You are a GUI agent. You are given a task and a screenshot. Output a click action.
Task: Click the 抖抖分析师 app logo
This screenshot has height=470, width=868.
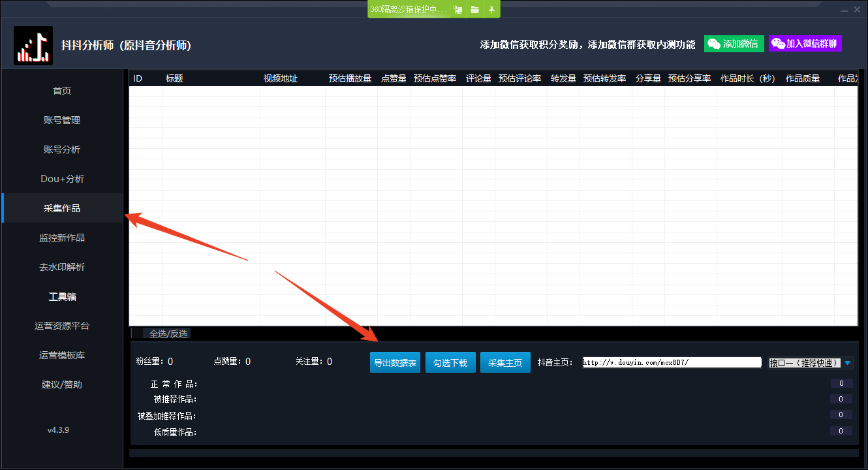[x=33, y=45]
